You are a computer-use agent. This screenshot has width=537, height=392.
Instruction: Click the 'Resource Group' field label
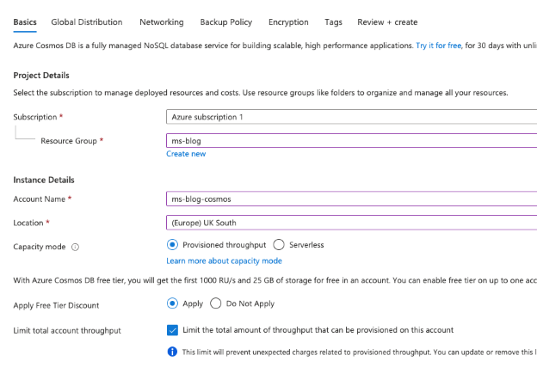[69, 141]
